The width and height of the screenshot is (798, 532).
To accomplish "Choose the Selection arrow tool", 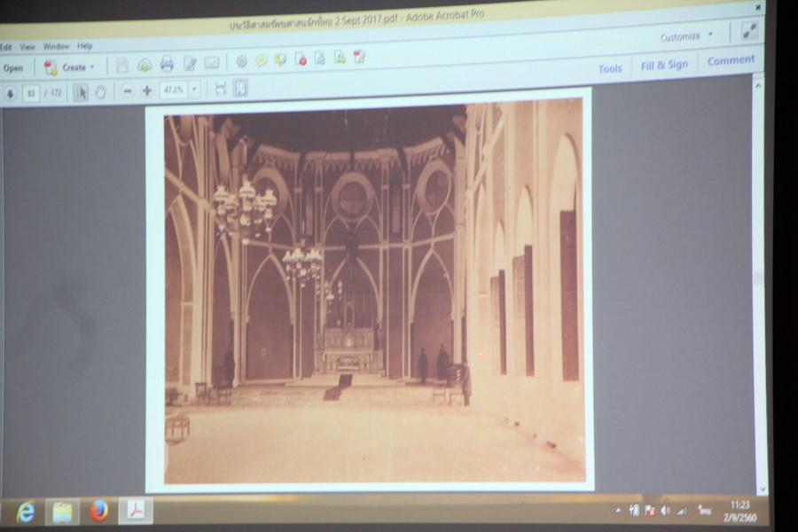I will coord(81,92).
